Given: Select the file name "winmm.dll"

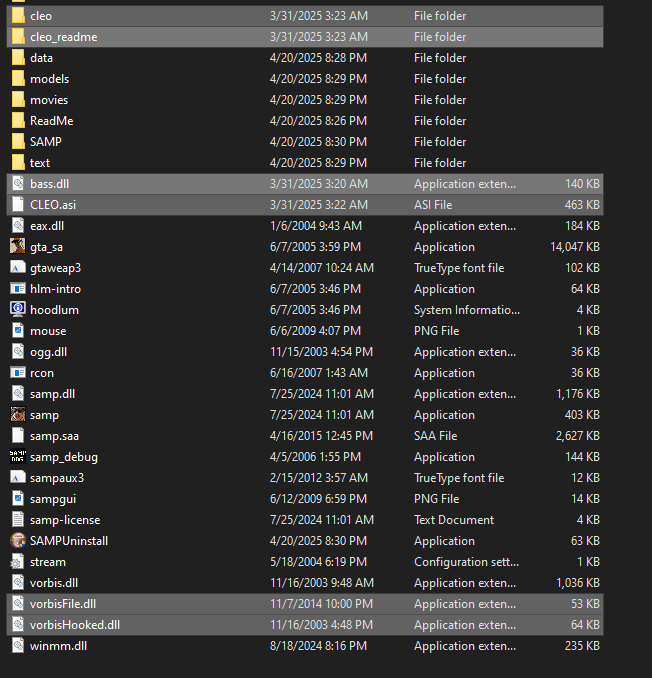Looking at the screenshot, I should pyautogui.click(x=58, y=646).
